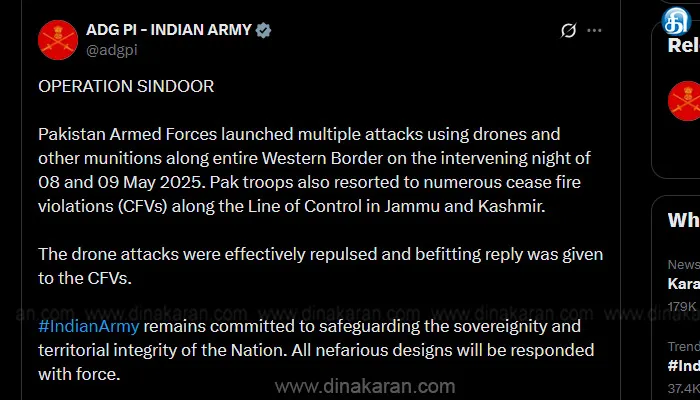Screen dimensions: 700x400
Task: Open the ADG PI - INDIAN ARMY profile name
Action: [169, 30]
